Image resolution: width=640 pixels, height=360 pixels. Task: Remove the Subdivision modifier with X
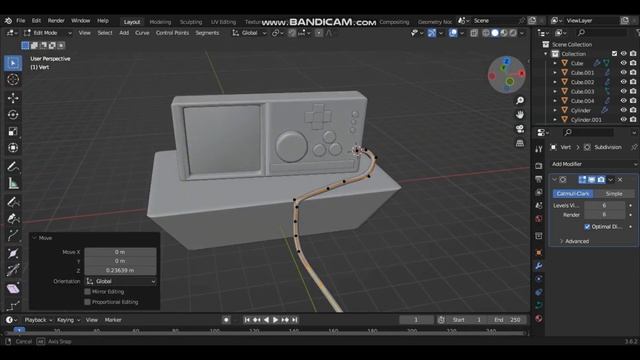[620, 180]
